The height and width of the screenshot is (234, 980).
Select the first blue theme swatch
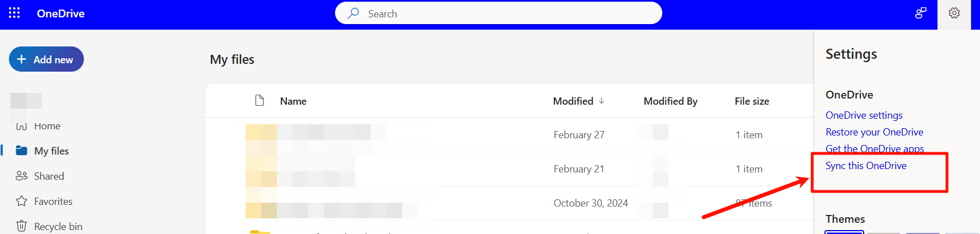pyautogui.click(x=845, y=232)
